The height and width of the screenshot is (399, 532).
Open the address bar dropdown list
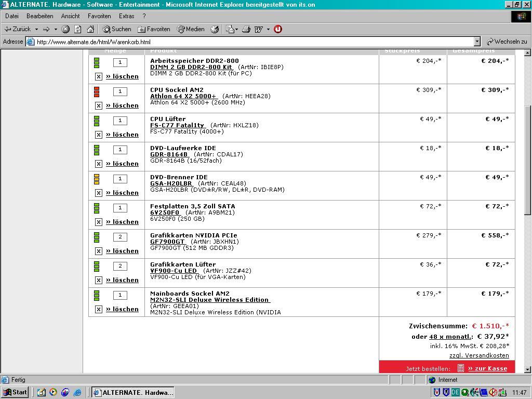coord(477,42)
